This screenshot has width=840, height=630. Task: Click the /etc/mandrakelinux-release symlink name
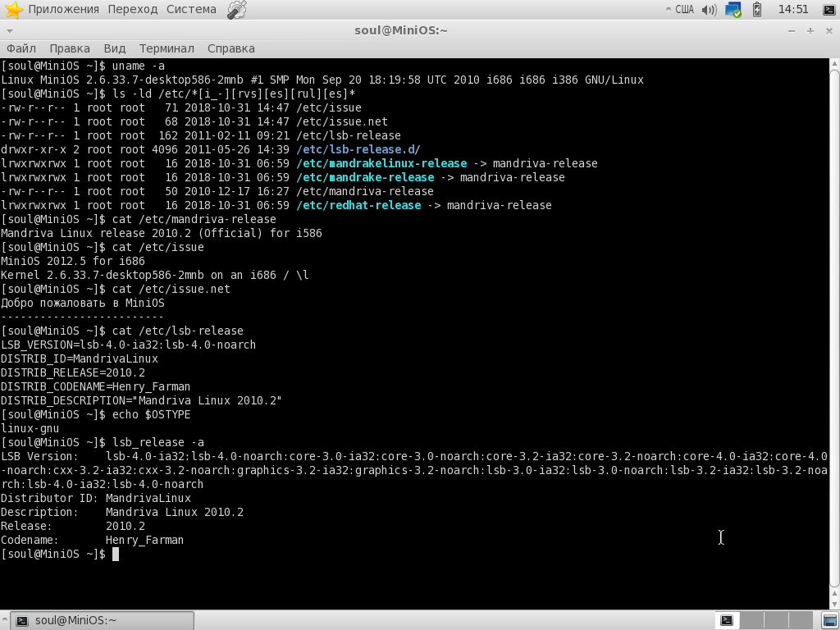(x=381, y=163)
